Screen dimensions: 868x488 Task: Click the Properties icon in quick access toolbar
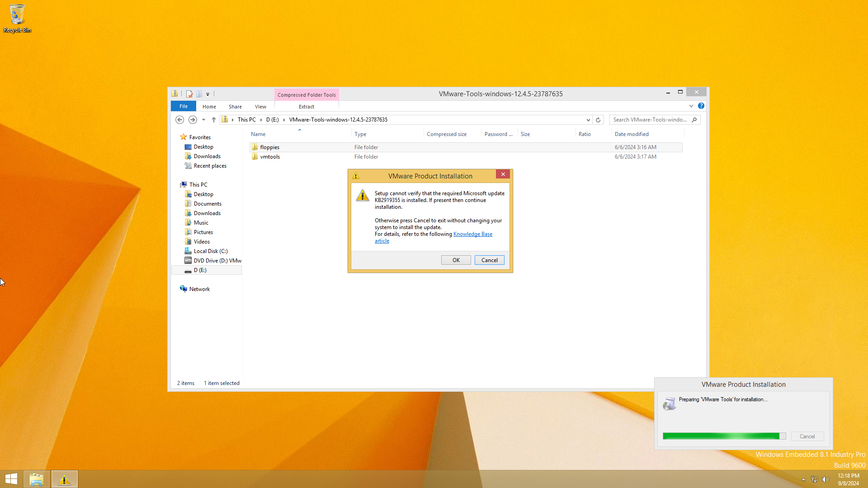189,94
